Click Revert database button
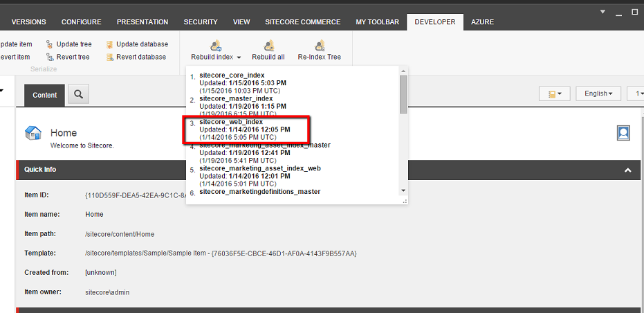Screen dimensions: 644x313 pyautogui.click(x=136, y=57)
